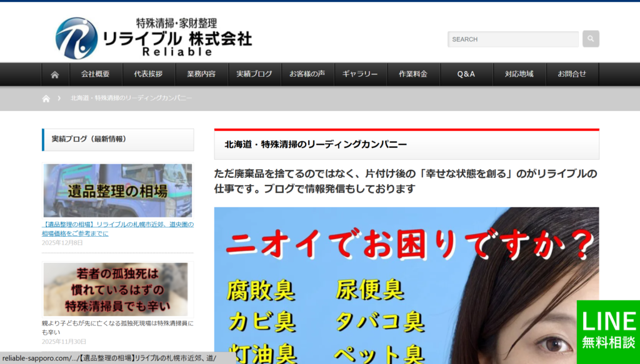This screenshot has width=640, height=364.
Task: Select 対応地域 in the navigation bar
Action: pyautogui.click(x=519, y=74)
